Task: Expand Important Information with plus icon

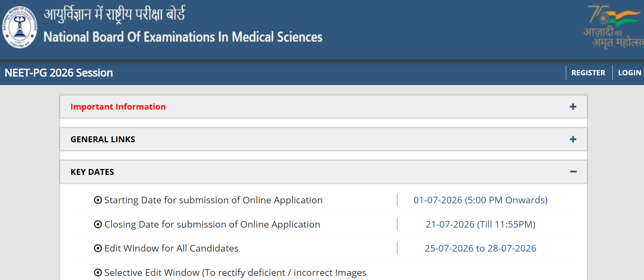Action: pos(573,107)
